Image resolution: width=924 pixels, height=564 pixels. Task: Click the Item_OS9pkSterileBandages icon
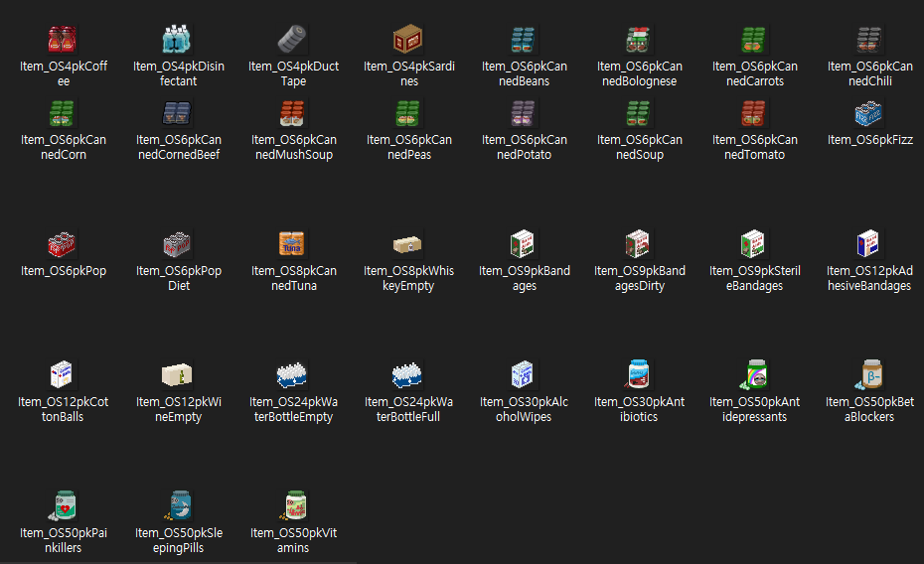[753, 243]
